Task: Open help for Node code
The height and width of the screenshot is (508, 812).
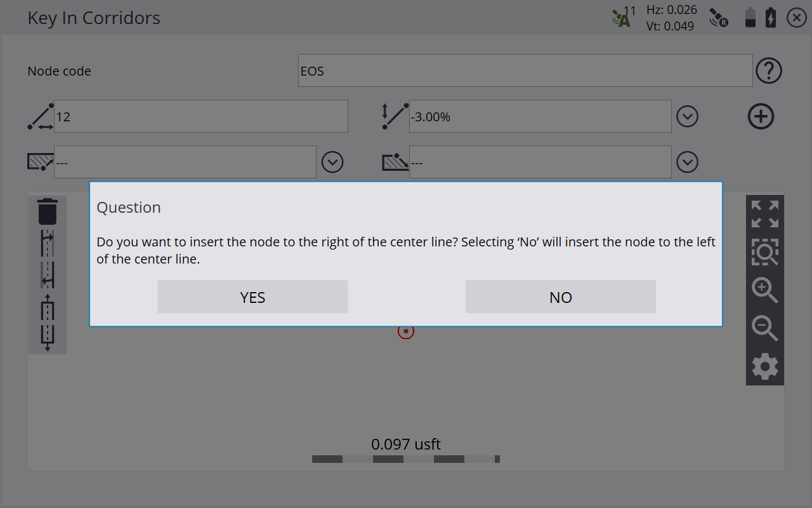Action: pyautogui.click(x=769, y=70)
